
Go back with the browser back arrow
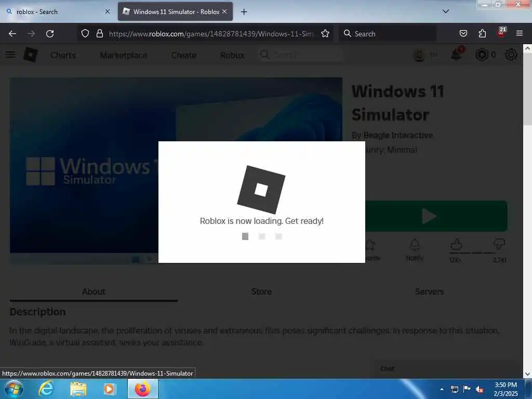[x=12, y=34]
